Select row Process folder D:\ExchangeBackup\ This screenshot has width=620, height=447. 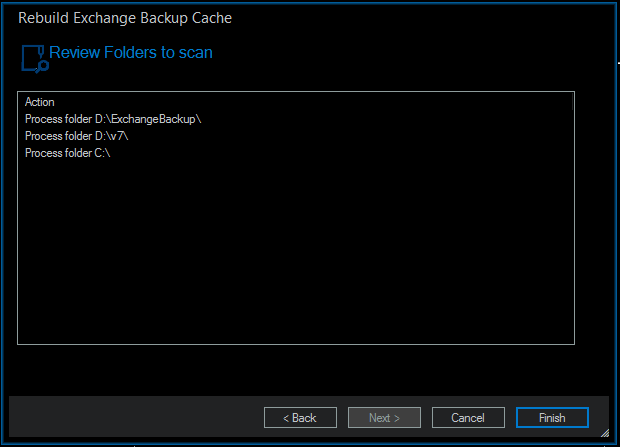(x=296, y=119)
